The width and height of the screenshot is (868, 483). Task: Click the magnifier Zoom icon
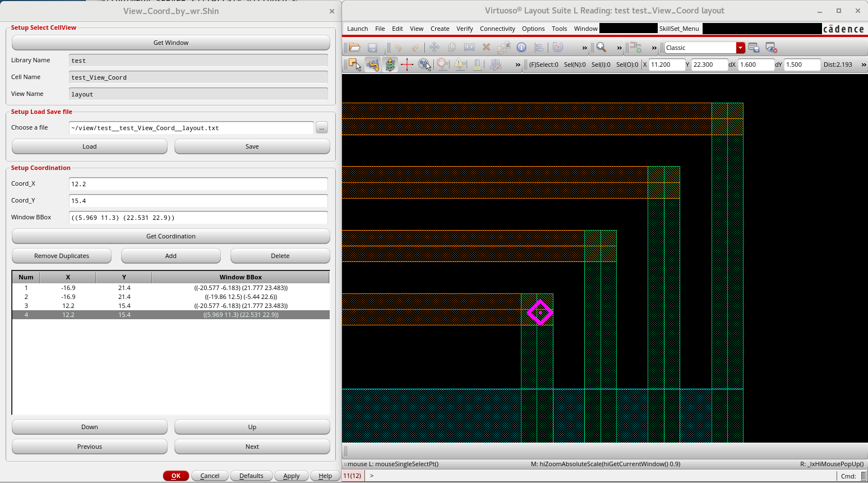click(x=601, y=48)
